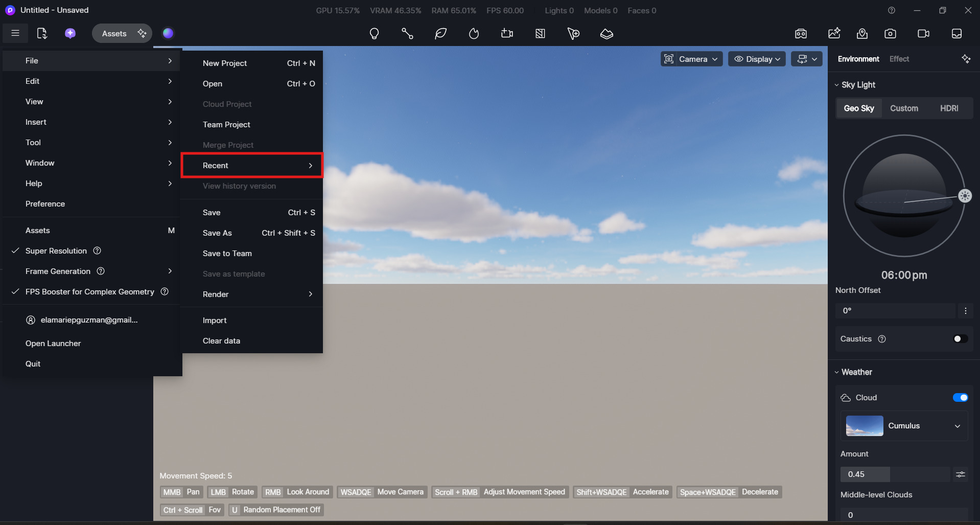This screenshot has height=525, width=980.
Task: Disable the Cloud weather toggle
Action: coord(960,398)
